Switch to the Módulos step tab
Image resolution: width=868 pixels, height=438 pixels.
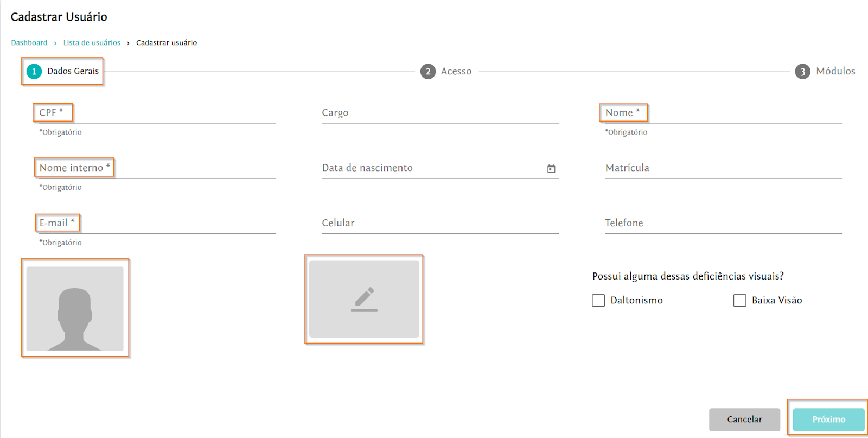[835, 72]
